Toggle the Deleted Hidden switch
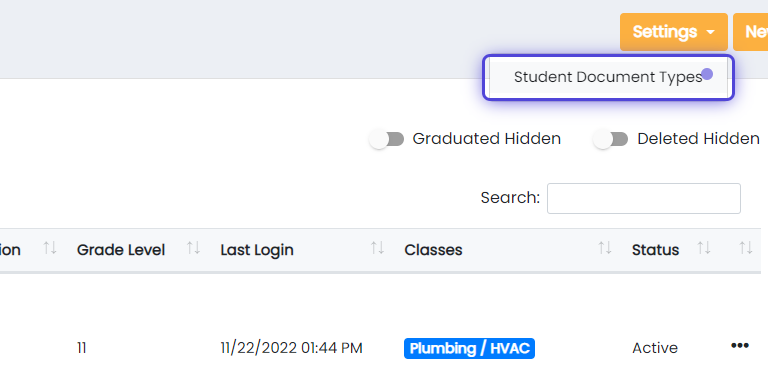 611,140
